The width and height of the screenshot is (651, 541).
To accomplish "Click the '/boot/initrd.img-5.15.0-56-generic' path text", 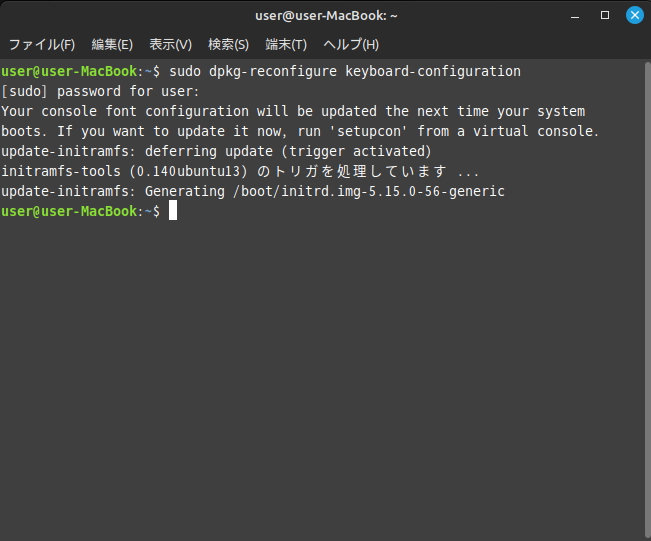I will coord(369,191).
